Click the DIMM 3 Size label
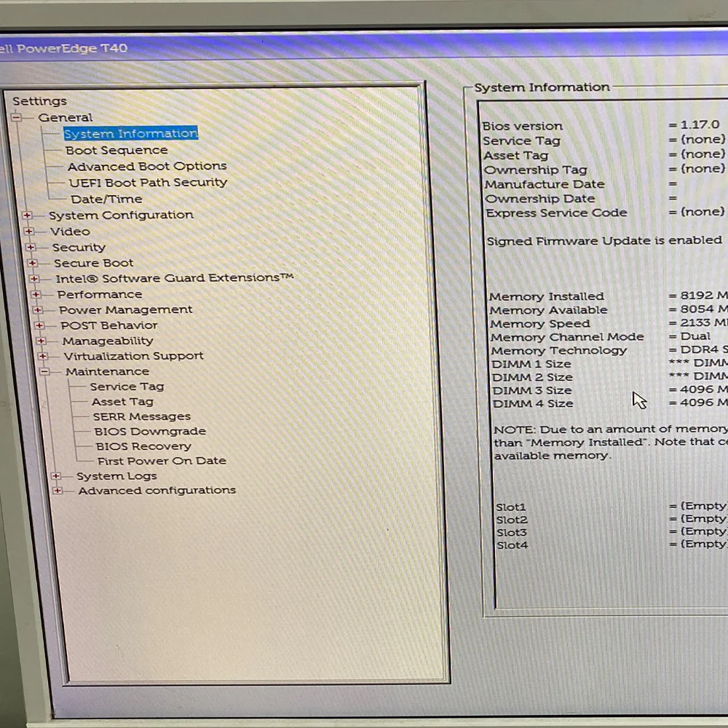Screen dimensions: 728x728 (532, 390)
